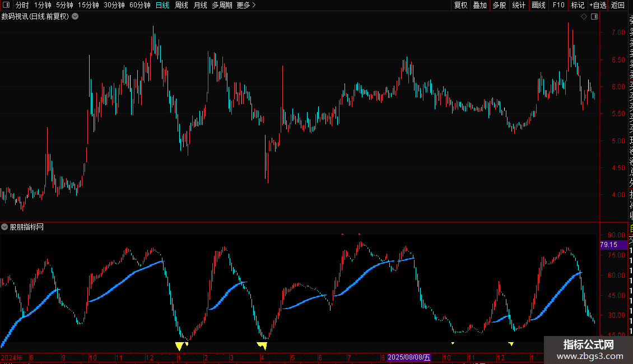Open the 多周期 multi-period view
The width and height of the screenshot is (633, 364).
click(x=222, y=5)
